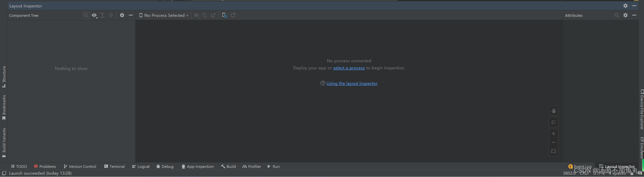Open the Terminal tab
The width and height of the screenshot is (644, 177).
click(114, 167)
